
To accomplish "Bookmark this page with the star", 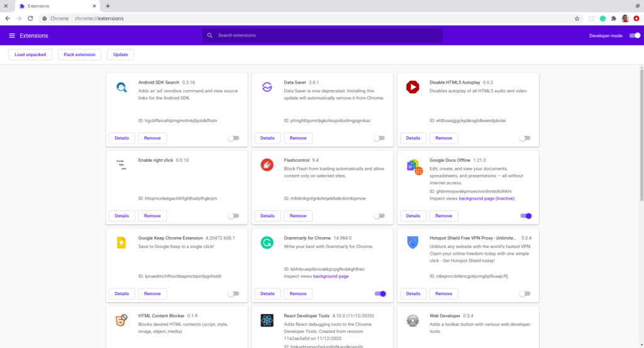I will pyautogui.click(x=577, y=18).
